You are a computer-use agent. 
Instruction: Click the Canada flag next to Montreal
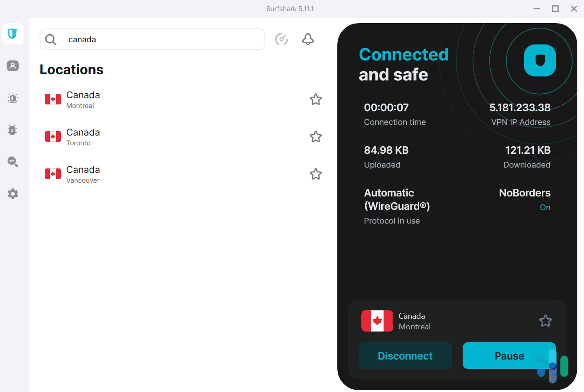click(x=52, y=99)
